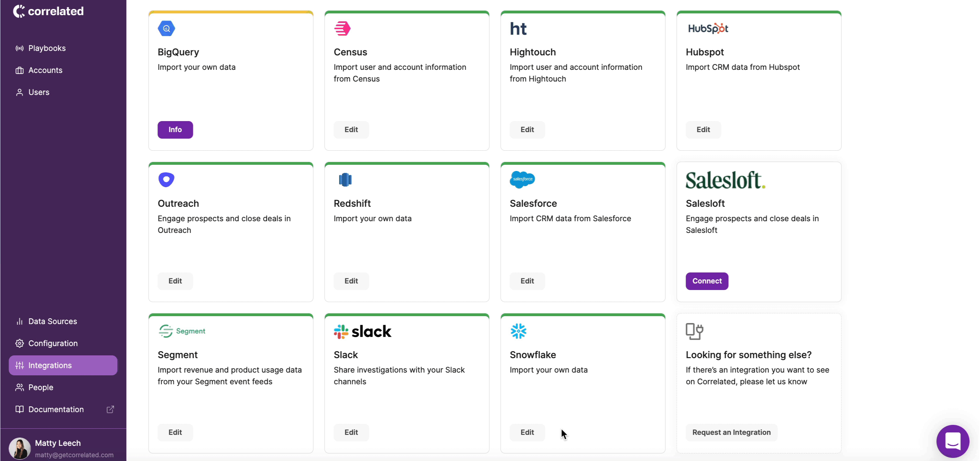Click the BigQuery logo icon
The width and height of the screenshot is (980, 461).
(x=166, y=29)
